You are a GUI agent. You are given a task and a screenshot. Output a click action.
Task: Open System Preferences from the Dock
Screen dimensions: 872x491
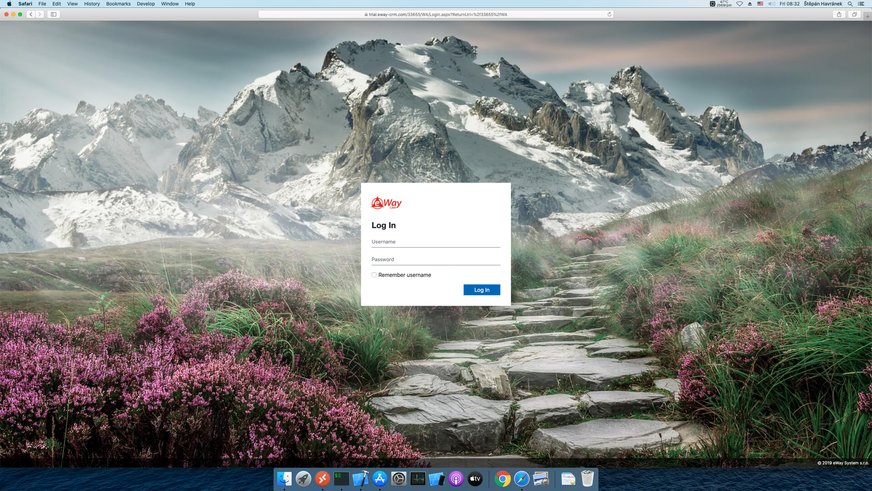(398, 479)
